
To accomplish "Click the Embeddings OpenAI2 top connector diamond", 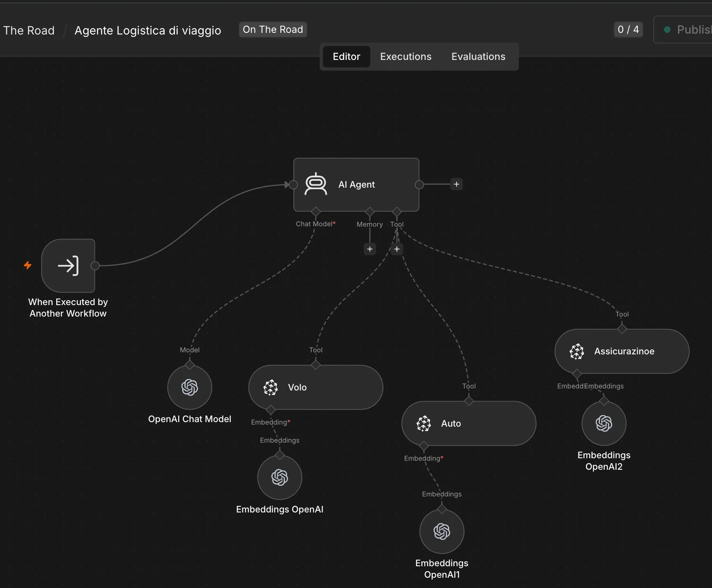I will 604,401.
